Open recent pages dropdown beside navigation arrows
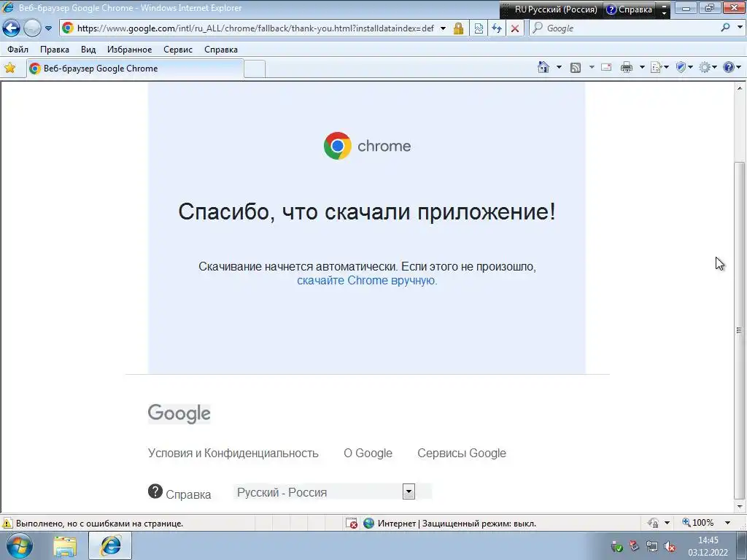747x560 pixels. click(x=48, y=28)
